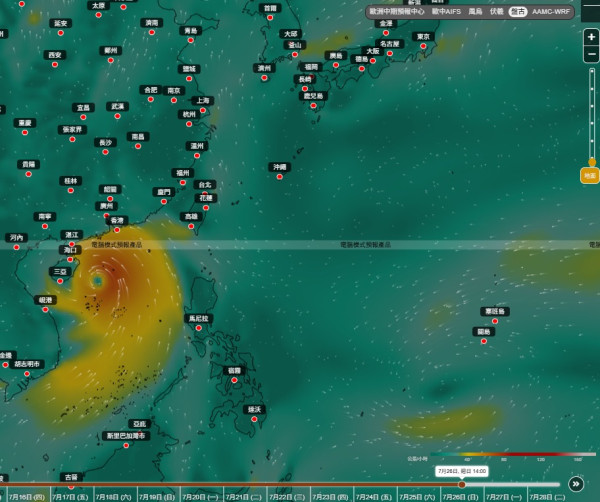The image size is (600, 502).
Task: Click the timeline slider handle
Action: [462, 484]
